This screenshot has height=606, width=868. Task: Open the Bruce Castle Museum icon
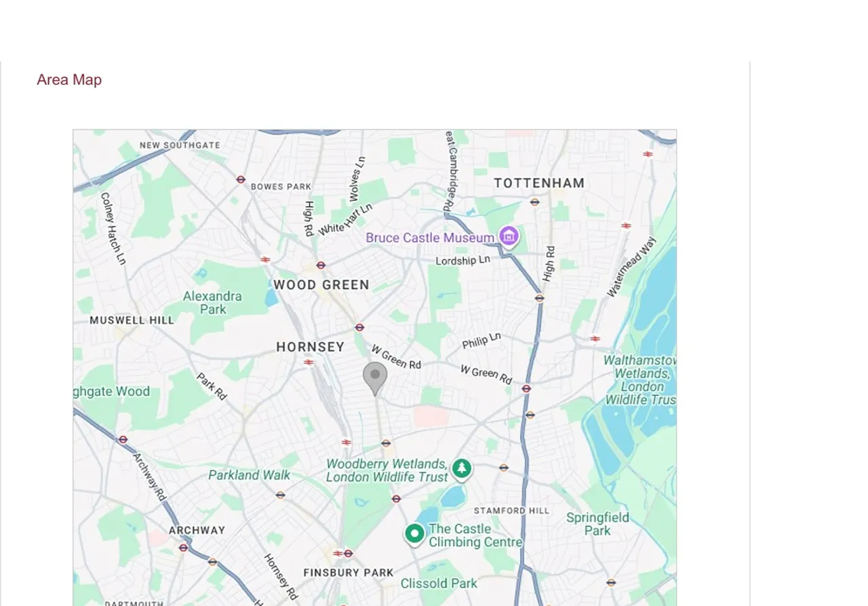pos(509,237)
